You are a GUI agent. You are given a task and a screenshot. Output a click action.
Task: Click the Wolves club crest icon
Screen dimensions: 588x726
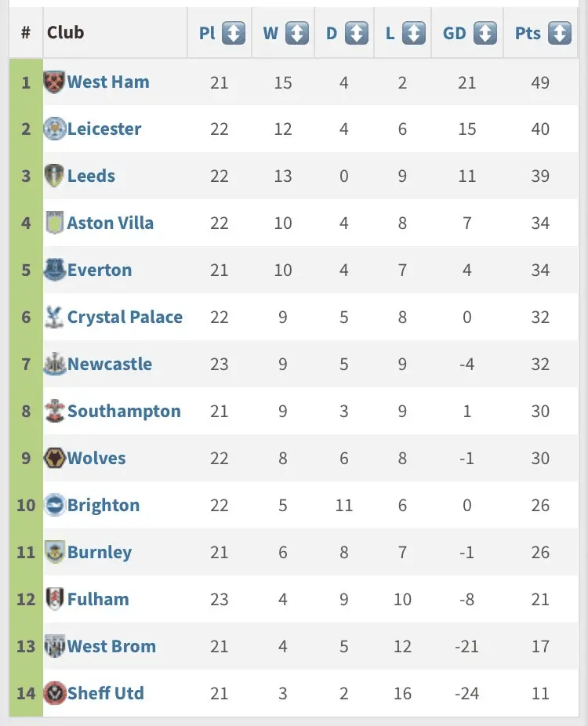coord(55,458)
